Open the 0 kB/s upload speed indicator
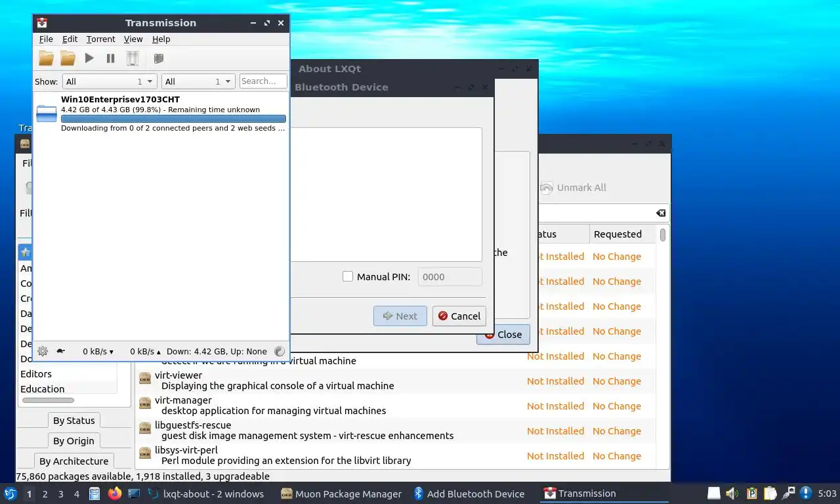This screenshot has width=840, height=504. (x=145, y=351)
